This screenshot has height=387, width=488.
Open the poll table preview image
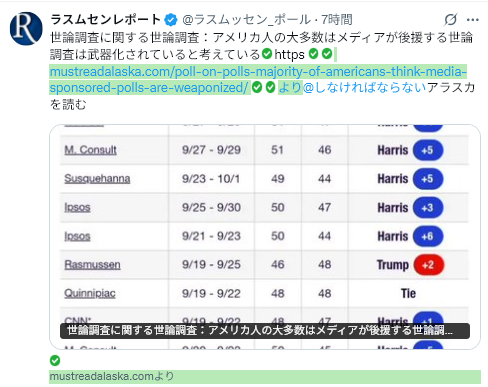coord(265,237)
